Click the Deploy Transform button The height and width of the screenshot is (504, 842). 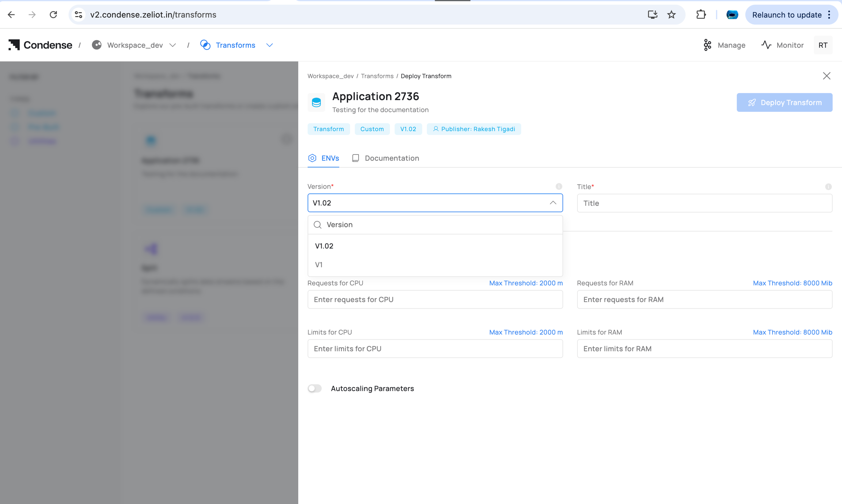[x=784, y=103]
